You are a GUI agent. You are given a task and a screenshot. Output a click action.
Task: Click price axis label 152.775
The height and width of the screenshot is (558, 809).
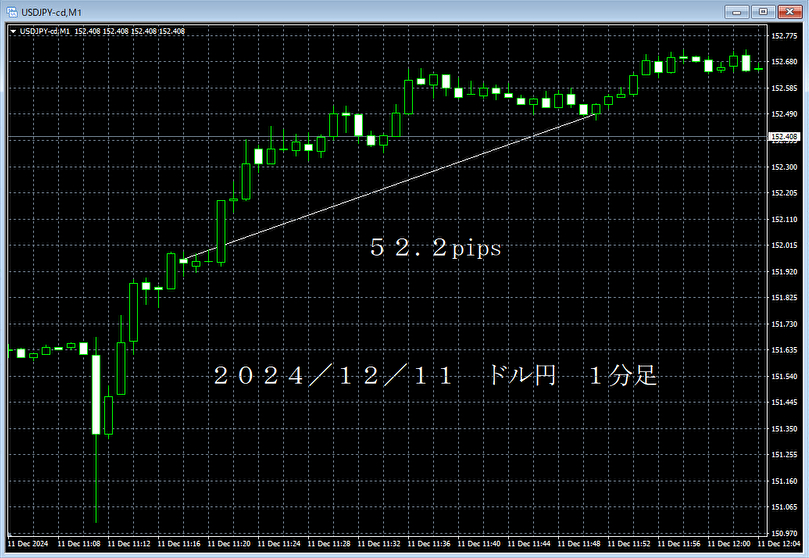click(x=784, y=36)
